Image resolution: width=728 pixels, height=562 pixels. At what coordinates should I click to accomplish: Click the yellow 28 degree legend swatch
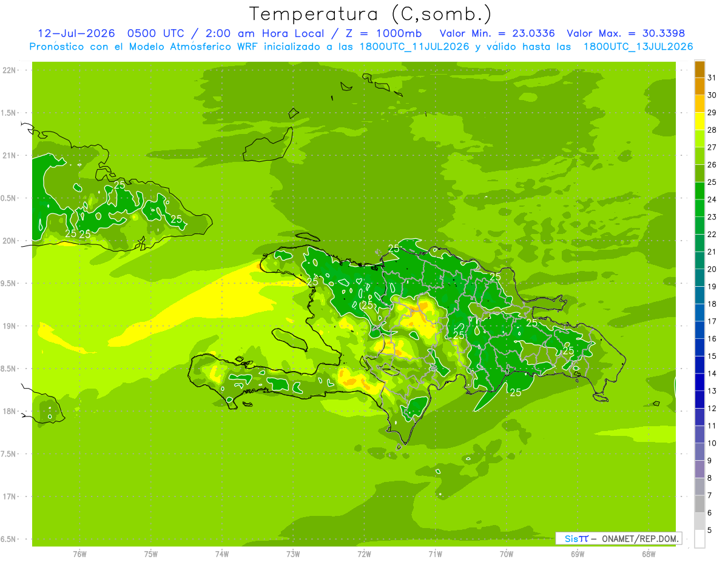(x=699, y=121)
